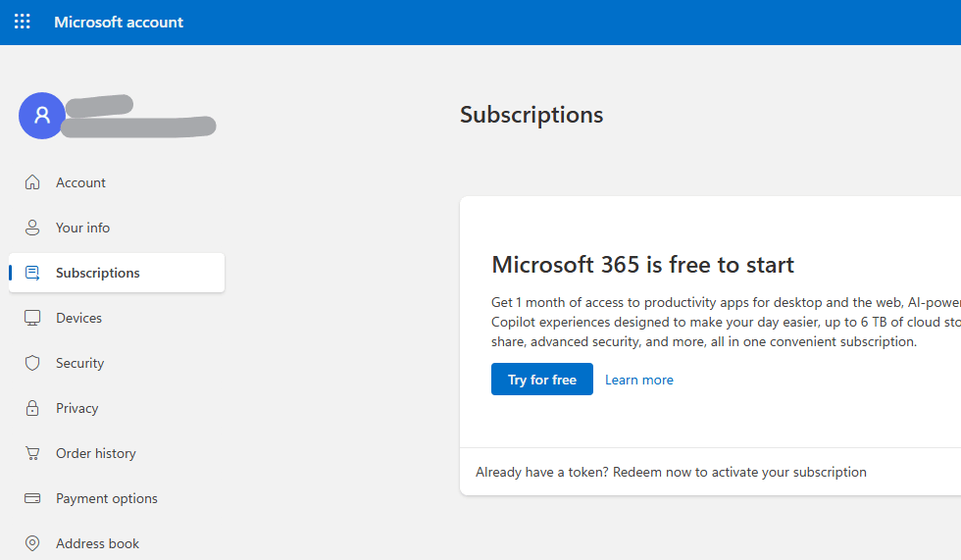Click Redeem now token text
The image size is (961, 560).
point(671,473)
